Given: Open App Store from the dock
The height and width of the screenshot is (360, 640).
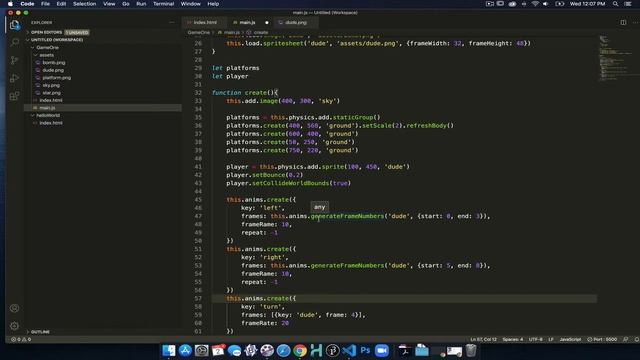Looking at the screenshot, I should coord(185,351).
